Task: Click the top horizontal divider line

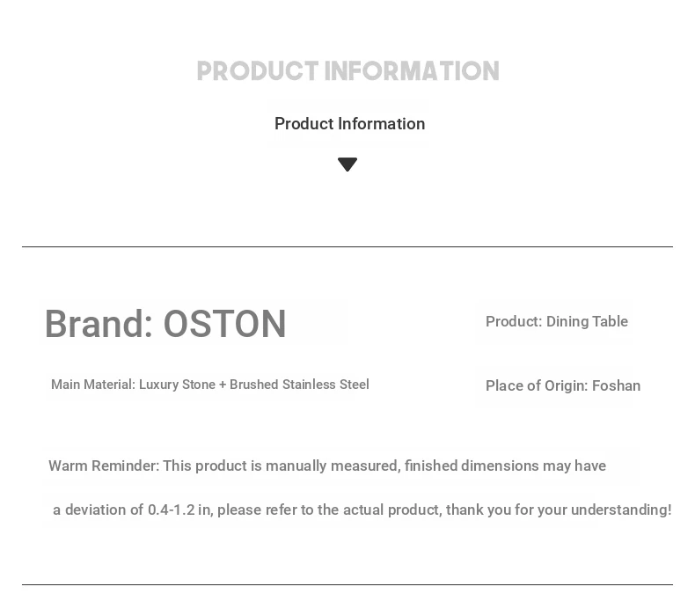Action: (347, 247)
